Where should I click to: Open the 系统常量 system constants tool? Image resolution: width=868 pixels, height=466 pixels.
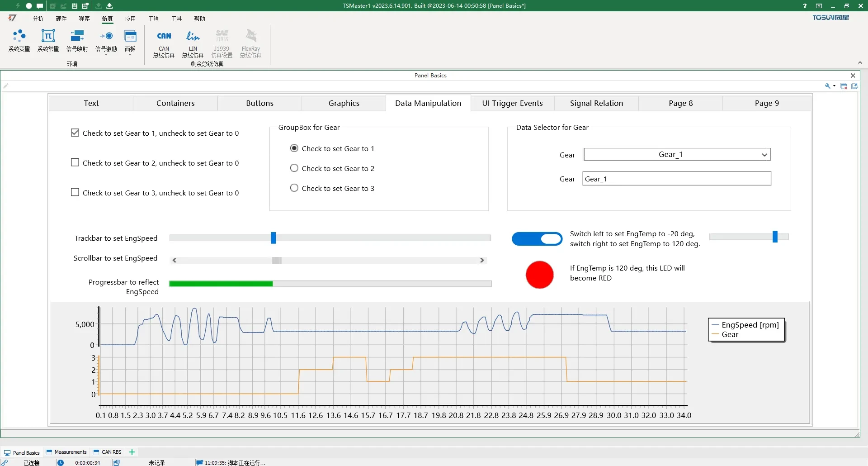click(48, 41)
